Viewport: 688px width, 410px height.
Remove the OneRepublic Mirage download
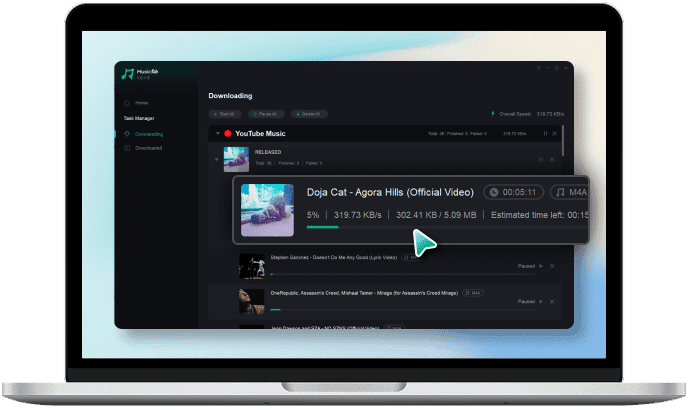click(x=552, y=302)
